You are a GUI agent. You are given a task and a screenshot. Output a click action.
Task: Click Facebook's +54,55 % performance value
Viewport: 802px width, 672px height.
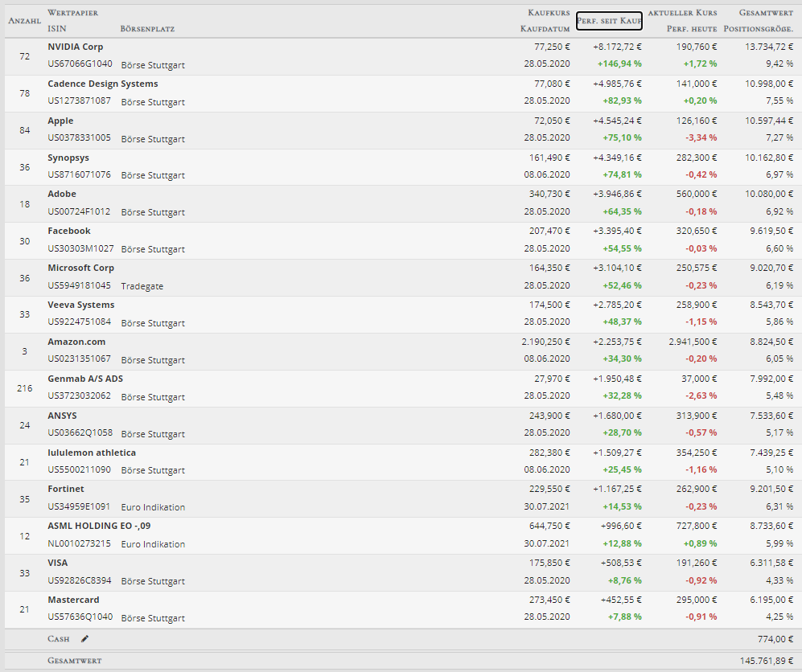(622, 248)
